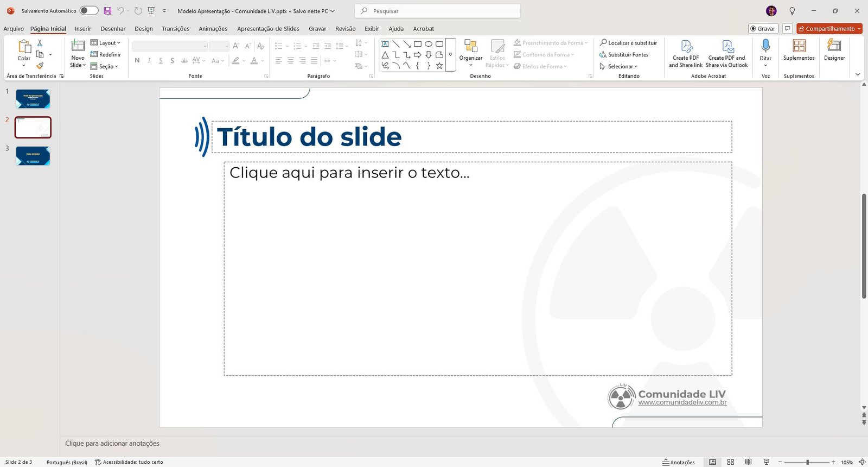Click the Redefinir reset button
The width and height of the screenshot is (868, 467).
[x=106, y=54]
